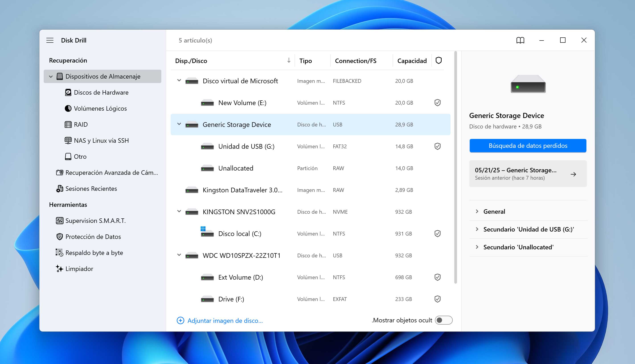Viewport: 635px width, 364px height.
Task: Collapse the KINGSTON SNV2S1000G row
Action: tap(179, 211)
